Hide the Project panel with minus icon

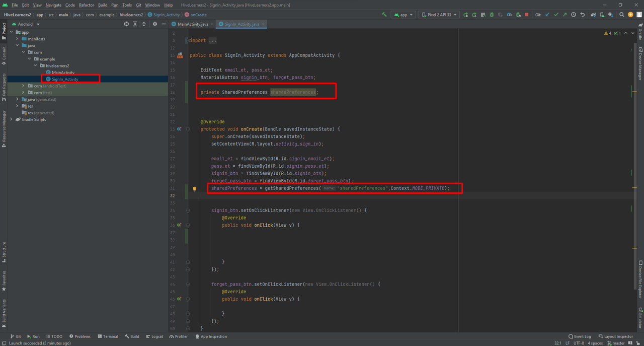coord(164,24)
